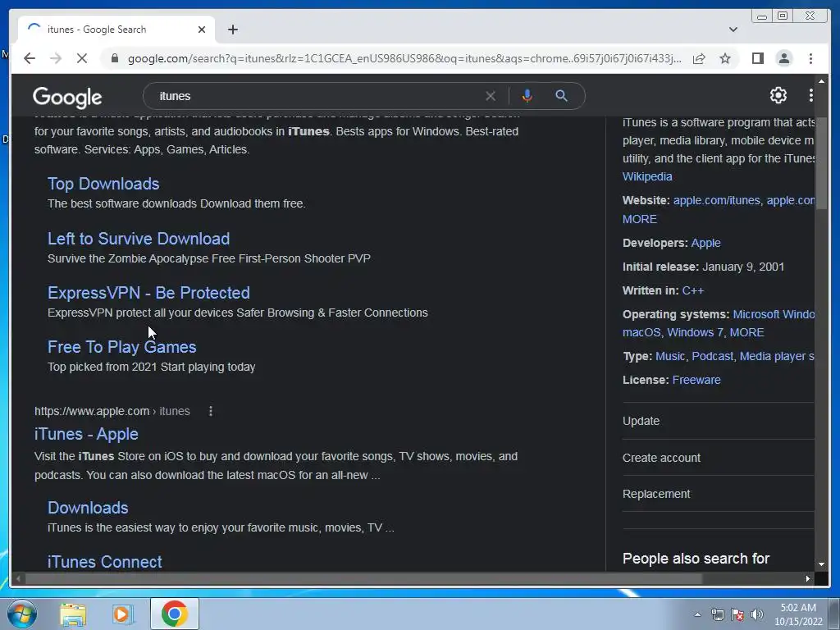Open the Freeware license link
The image size is (840, 630).
point(696,380)
